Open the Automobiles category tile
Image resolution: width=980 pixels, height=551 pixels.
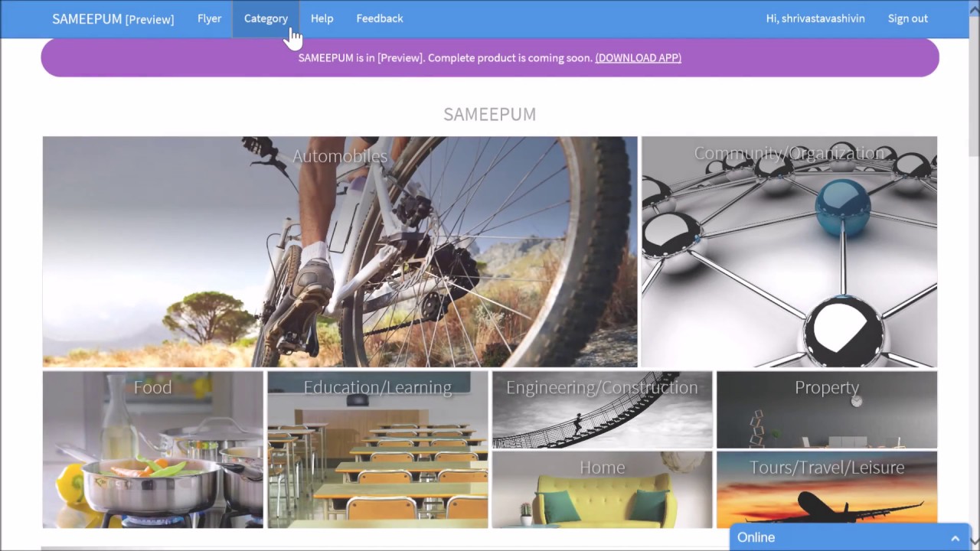point(340,252)
